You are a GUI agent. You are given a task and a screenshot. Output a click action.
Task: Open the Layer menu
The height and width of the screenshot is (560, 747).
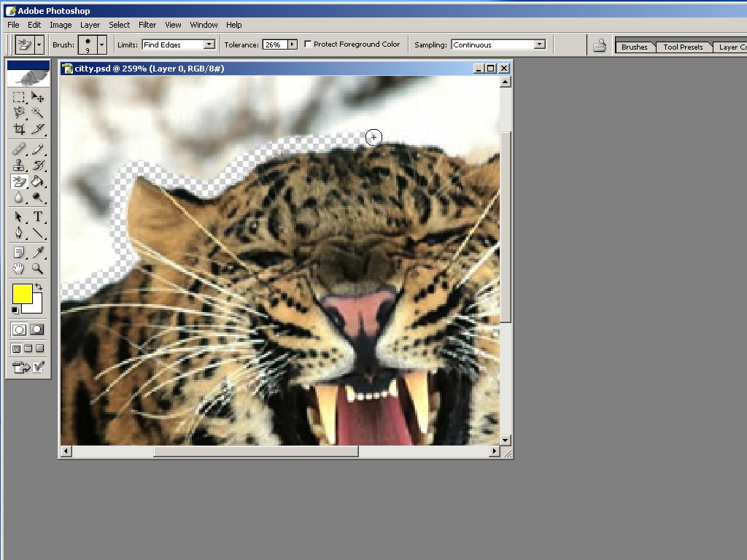coord(90,25)
